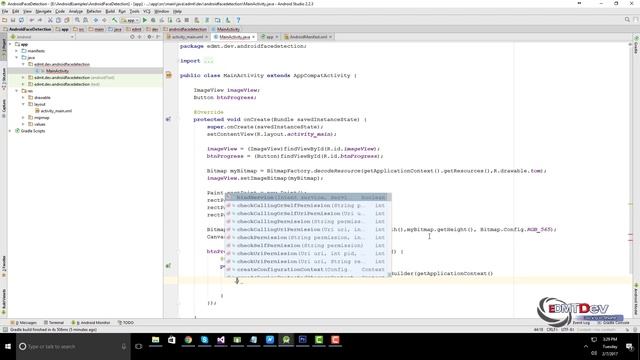Screen dimensions: 640x360
Task: Run the app with green play icon
Action: (x=144, y=20)
